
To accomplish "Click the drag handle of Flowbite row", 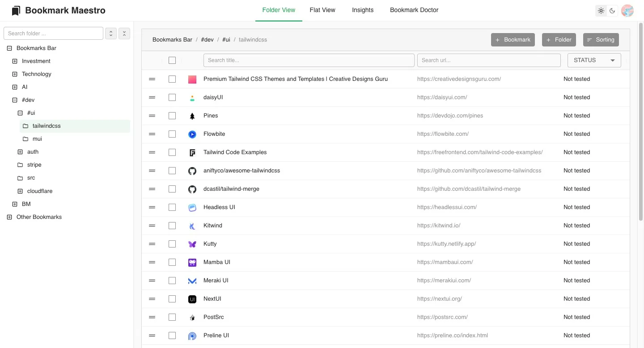I will [x=152, y=134].
